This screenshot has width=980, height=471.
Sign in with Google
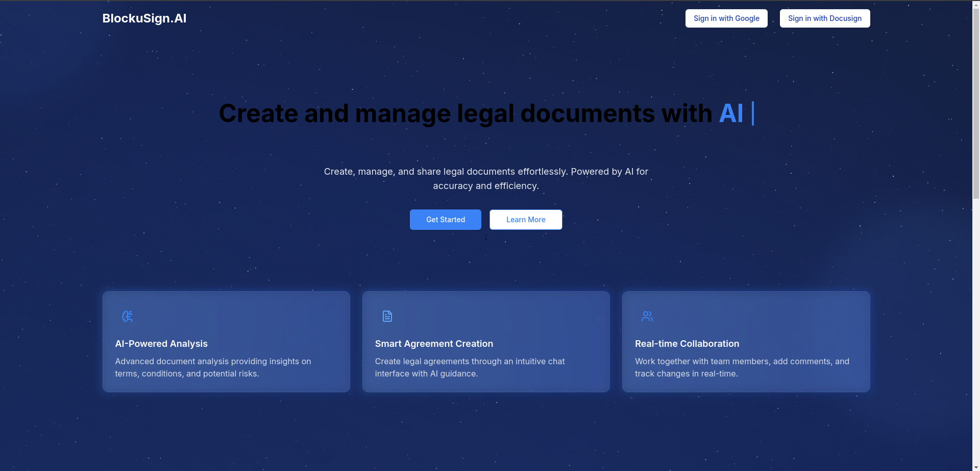726,18
